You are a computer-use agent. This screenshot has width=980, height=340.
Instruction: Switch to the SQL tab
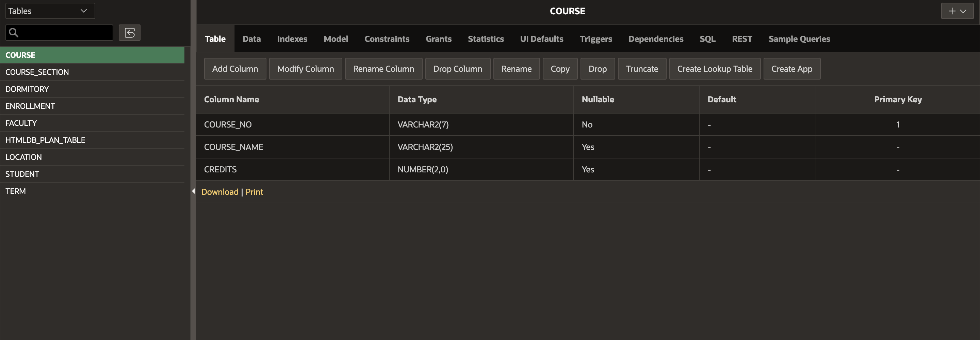708,39
